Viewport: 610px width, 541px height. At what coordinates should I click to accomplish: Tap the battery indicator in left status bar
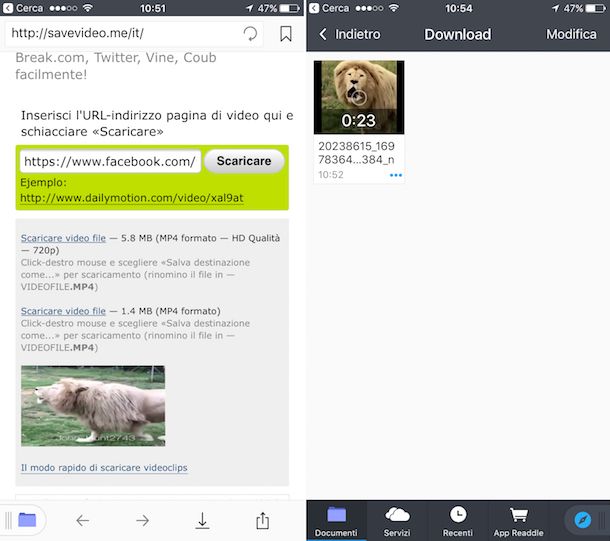tap(290, 8)
